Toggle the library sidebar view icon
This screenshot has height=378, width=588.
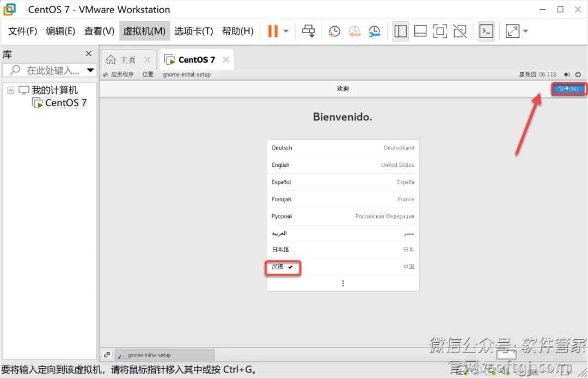401,31
